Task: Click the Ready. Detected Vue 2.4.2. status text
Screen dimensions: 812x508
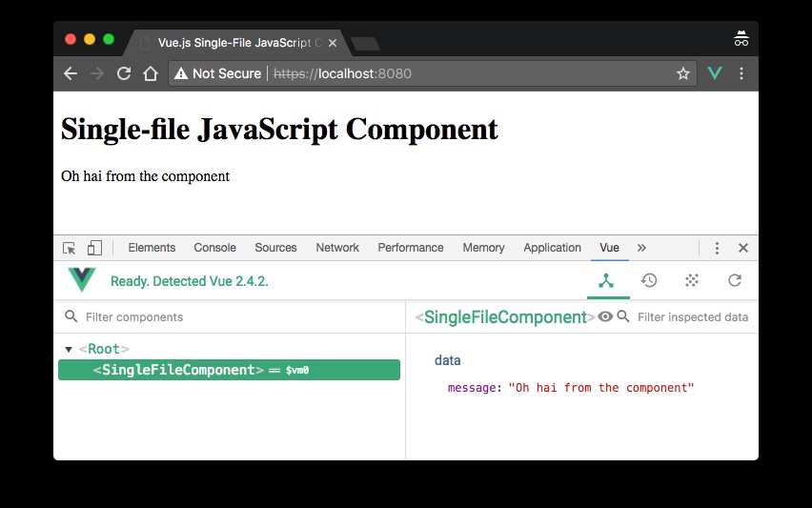Action: click(x=190, y=281)
